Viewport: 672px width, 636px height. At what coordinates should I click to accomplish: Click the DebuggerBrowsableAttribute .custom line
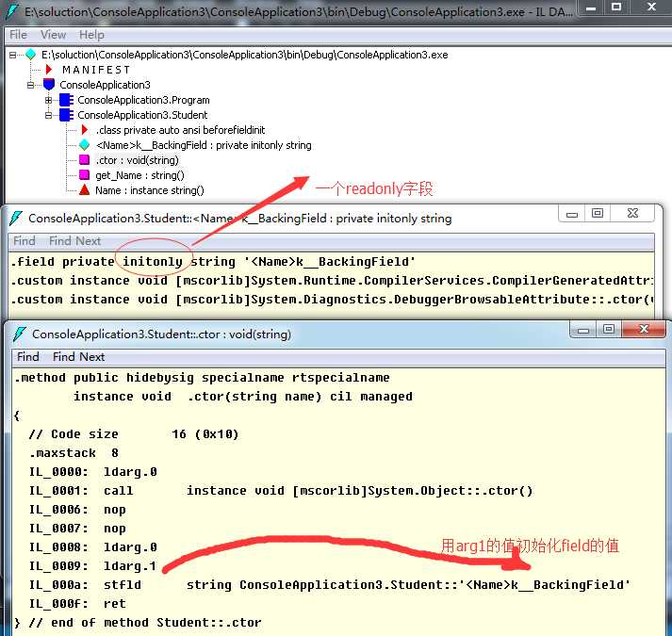point(332,300)
